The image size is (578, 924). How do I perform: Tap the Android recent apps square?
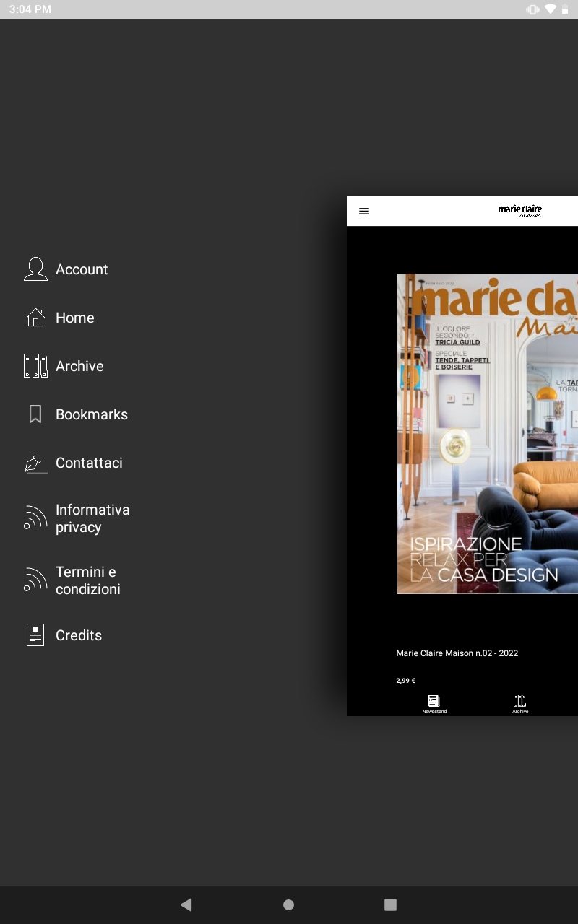pos(391,905)
